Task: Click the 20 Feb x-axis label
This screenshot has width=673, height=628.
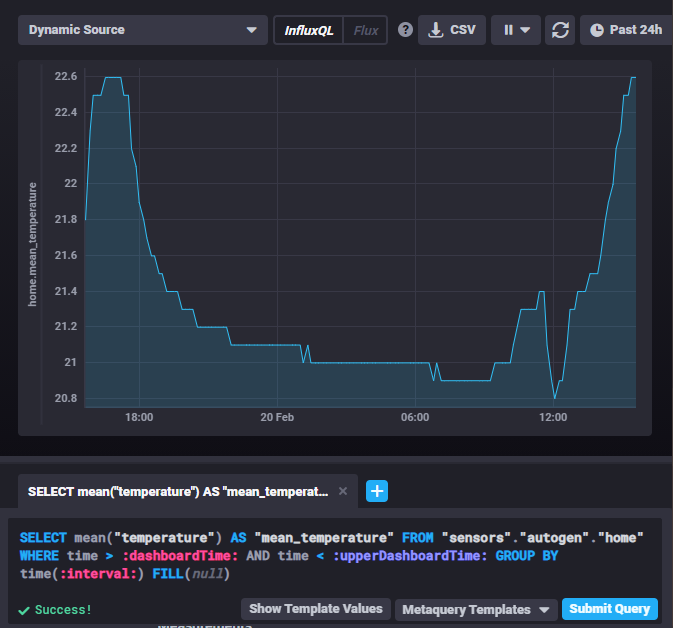Action: tap(277, 417)
